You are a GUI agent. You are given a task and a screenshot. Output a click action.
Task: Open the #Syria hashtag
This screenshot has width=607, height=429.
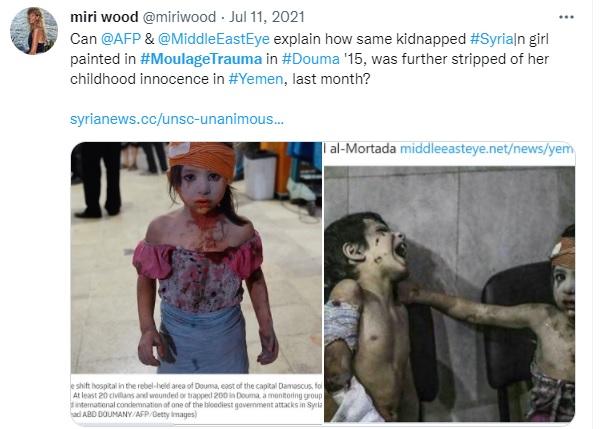coord(492,39)
